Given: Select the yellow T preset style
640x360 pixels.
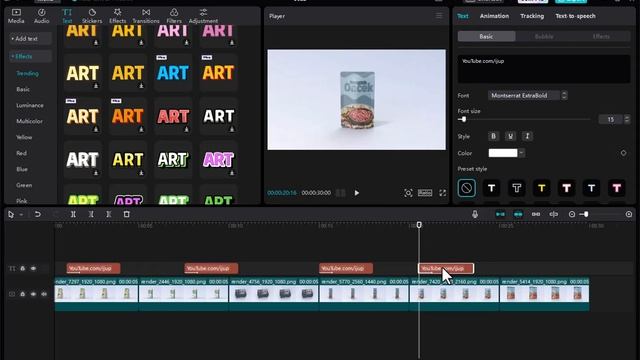Looking at the screenshot, I should click(x=542, y=188).
